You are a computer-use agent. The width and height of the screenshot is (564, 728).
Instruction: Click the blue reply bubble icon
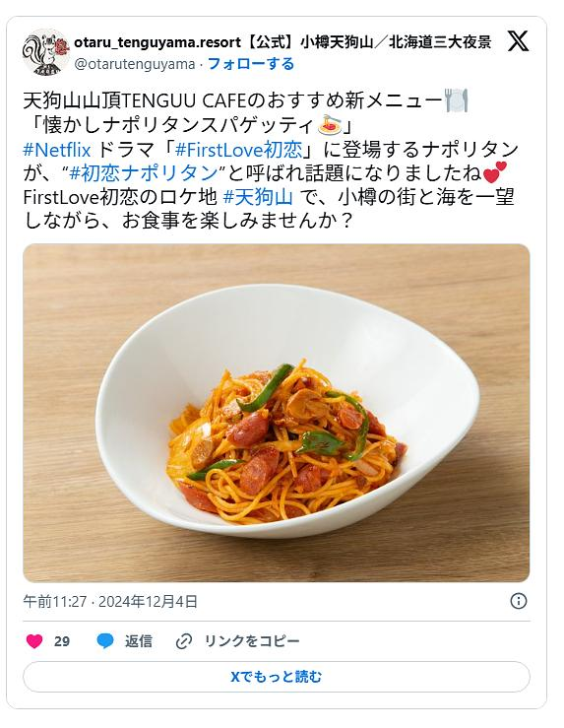tap(104, 641)
